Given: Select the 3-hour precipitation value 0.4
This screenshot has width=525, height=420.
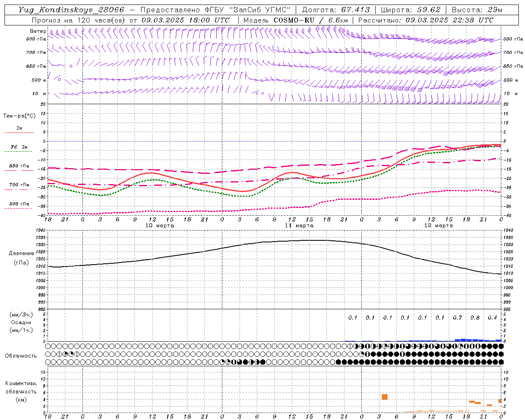Looking at the screenshot, I should [493, 318].
